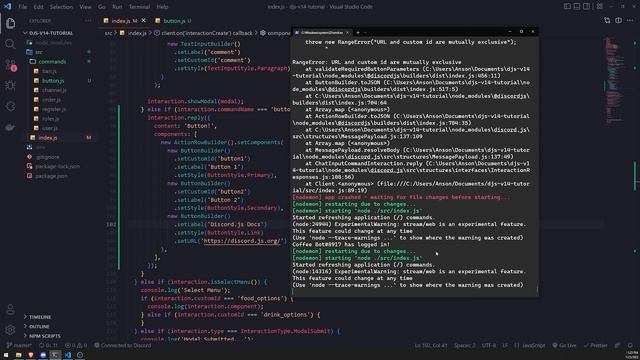
Task: Click the master branch status item
Action: pos(19,345)
